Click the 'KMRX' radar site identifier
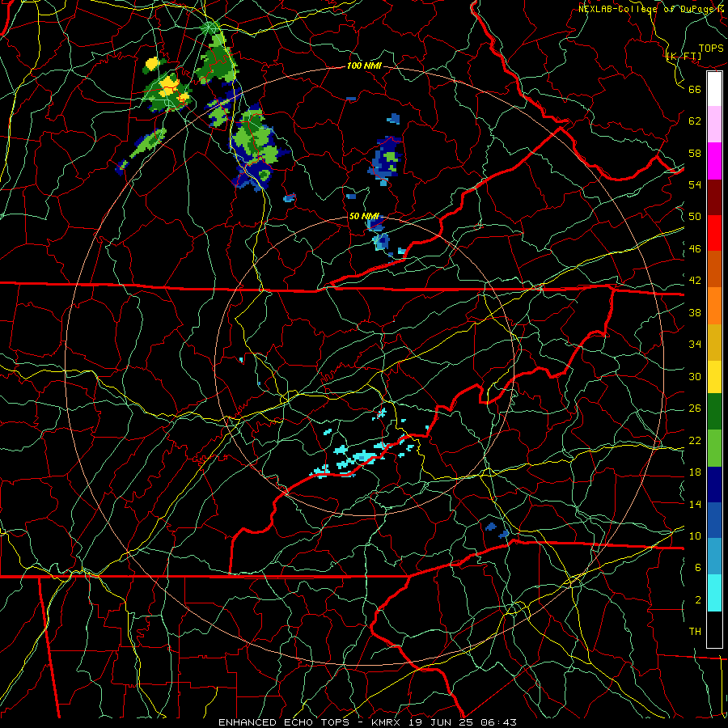 coord(385,722)
